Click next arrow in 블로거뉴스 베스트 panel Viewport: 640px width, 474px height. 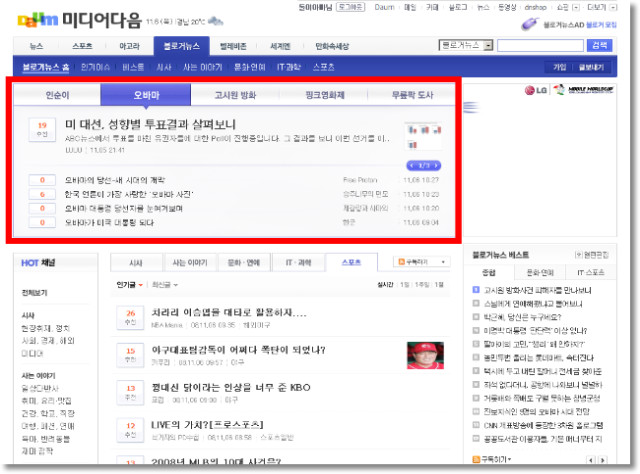coord(602,460)
